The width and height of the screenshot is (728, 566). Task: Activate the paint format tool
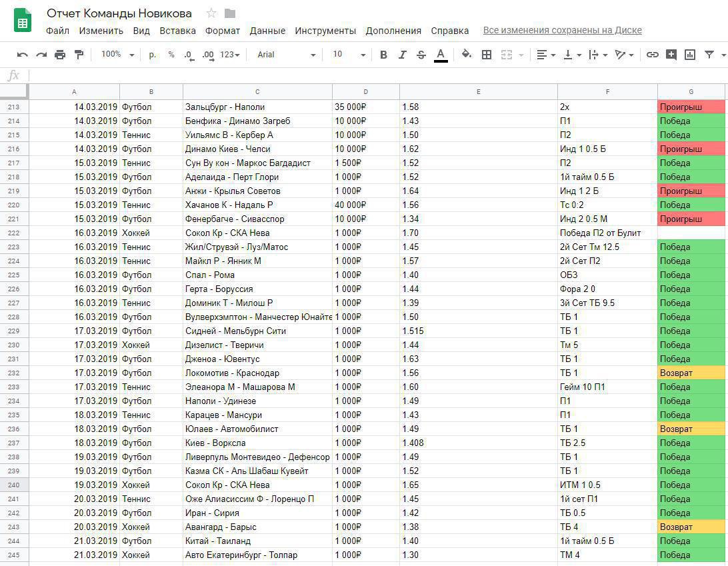[79, 55]
